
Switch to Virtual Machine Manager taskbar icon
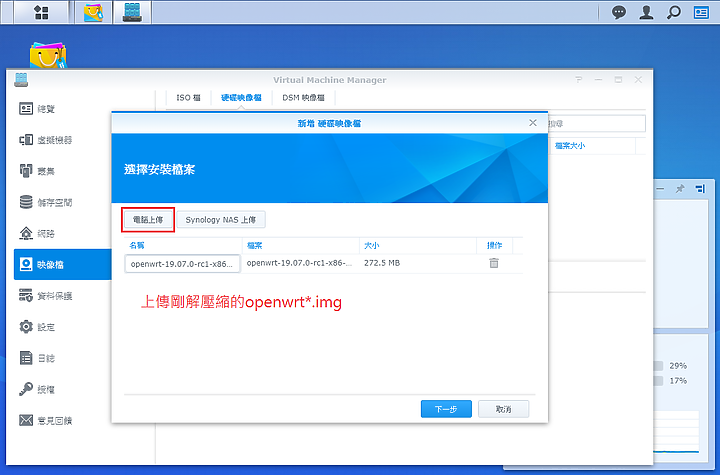pos(132,12)
